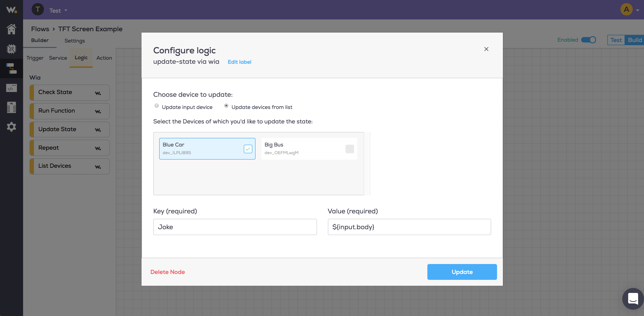Click the Key input field
Viewport: 644px width, 316px height.
point(235,227)
